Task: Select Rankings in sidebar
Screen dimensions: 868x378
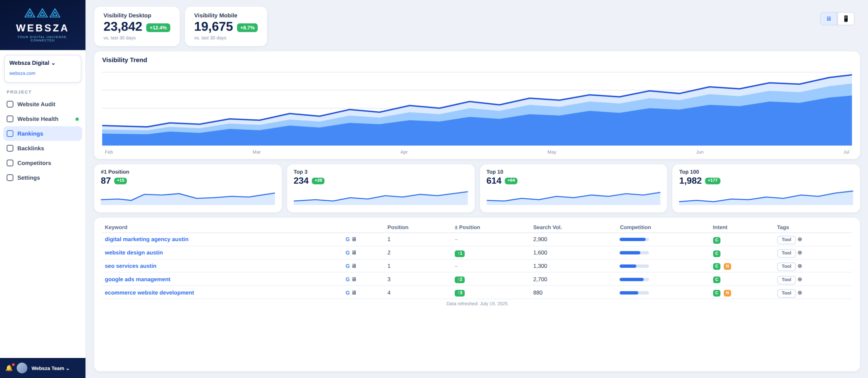Action: coord(43,134)
